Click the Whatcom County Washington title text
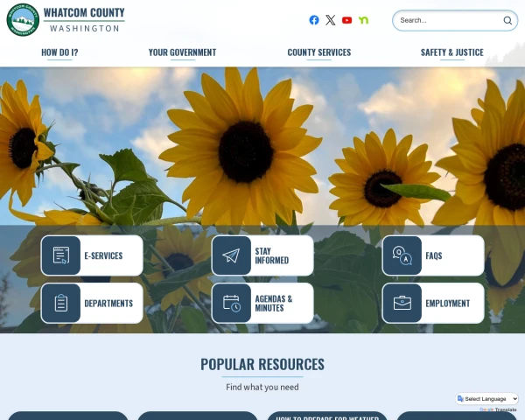This screenshot has width=525, height=420. (84, 20)
